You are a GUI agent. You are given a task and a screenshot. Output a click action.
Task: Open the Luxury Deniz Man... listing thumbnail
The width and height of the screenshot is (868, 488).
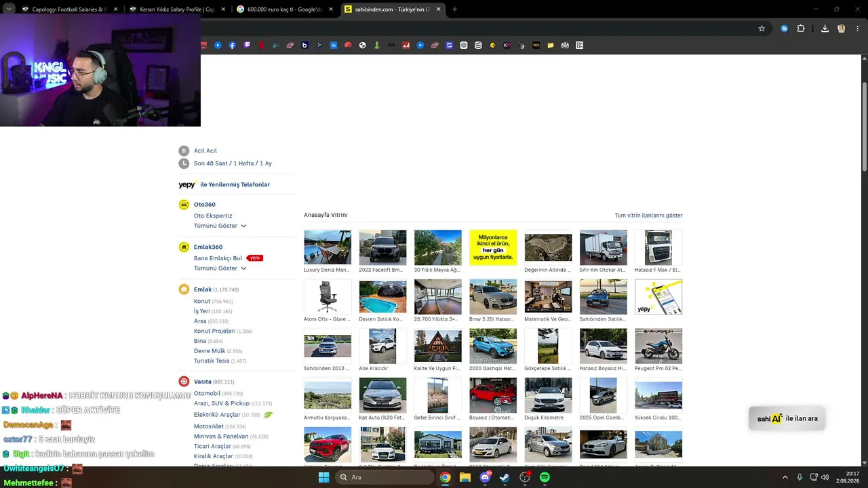point(328,247)
